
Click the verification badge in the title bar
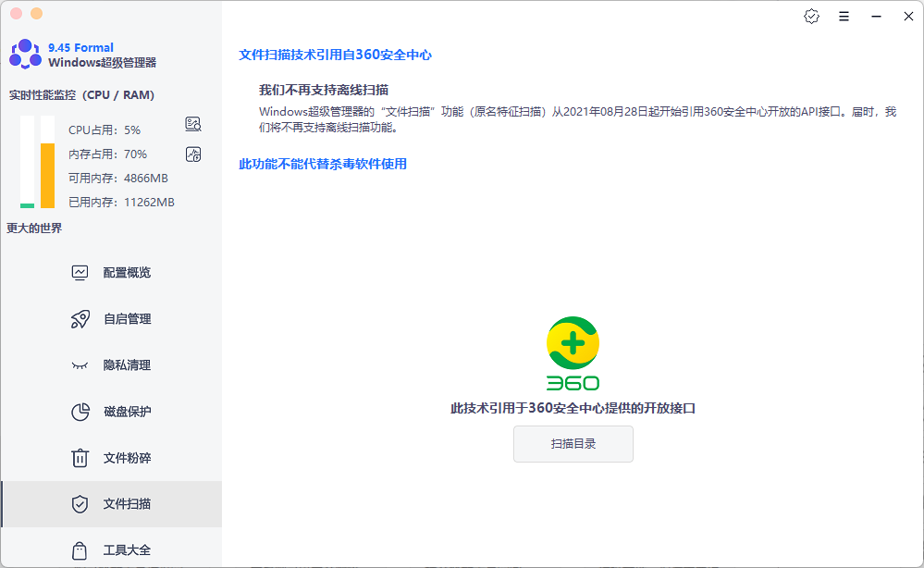(811, 16)
